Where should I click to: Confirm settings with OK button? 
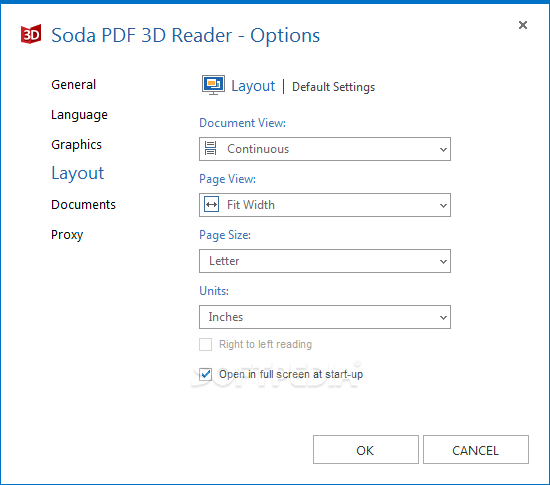click(x=366, y=450)
